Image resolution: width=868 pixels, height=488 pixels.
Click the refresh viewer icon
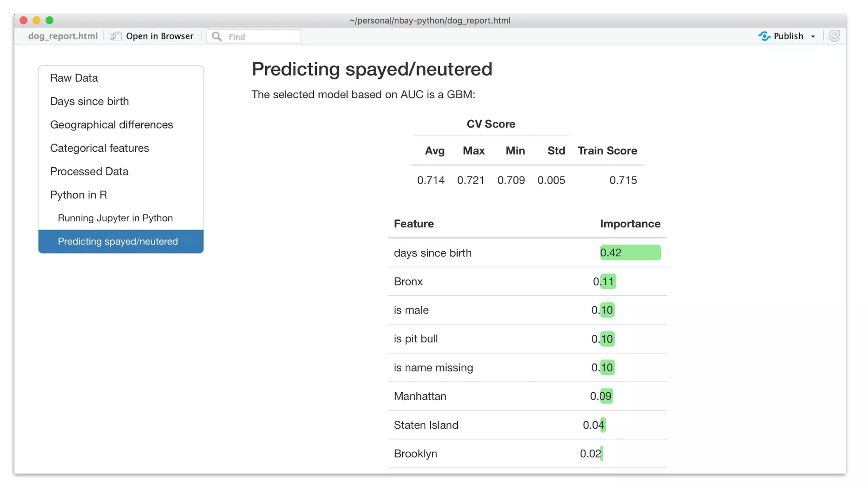[835, 36]
